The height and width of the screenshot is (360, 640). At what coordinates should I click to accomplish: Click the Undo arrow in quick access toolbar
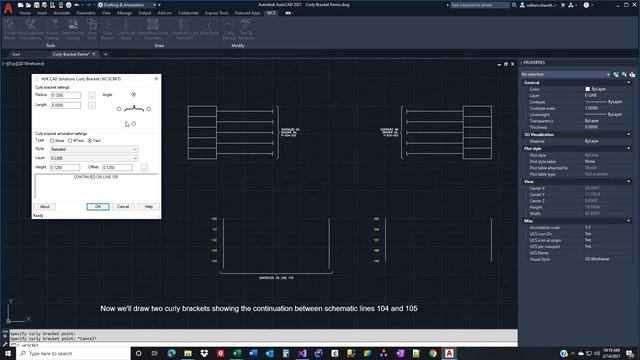click(x=77, y=5)
